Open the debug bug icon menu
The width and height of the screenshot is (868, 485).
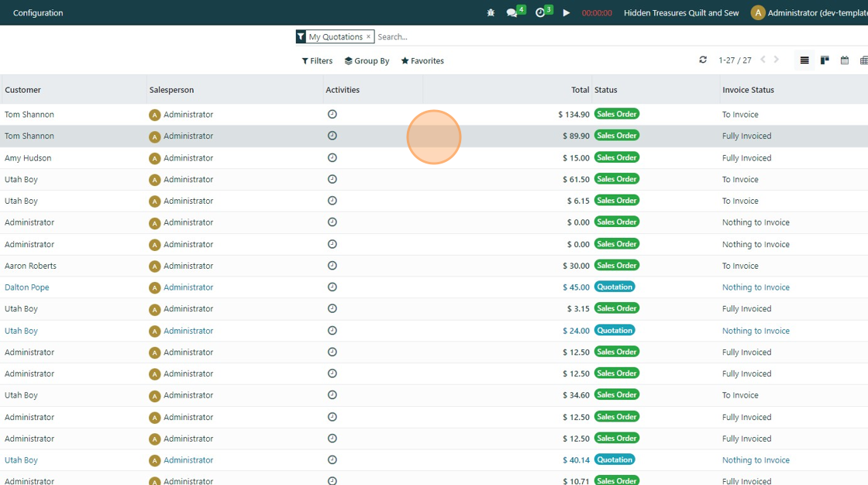pos(491,13)
